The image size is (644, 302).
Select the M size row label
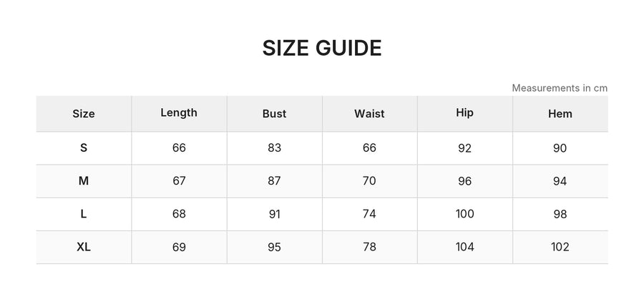click(x=84, y=181)
